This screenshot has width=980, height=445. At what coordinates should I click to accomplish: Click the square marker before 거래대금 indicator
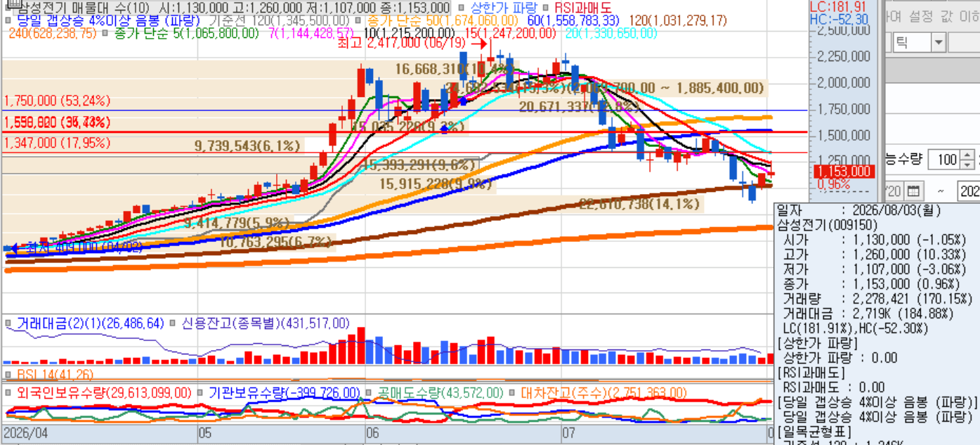pos(8,323)
